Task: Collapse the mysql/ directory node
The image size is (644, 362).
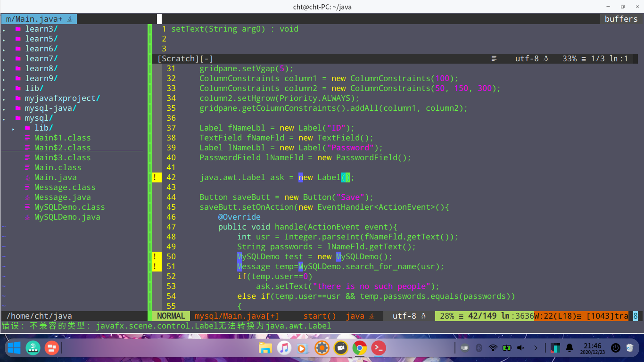Action: tap(38, 118)
